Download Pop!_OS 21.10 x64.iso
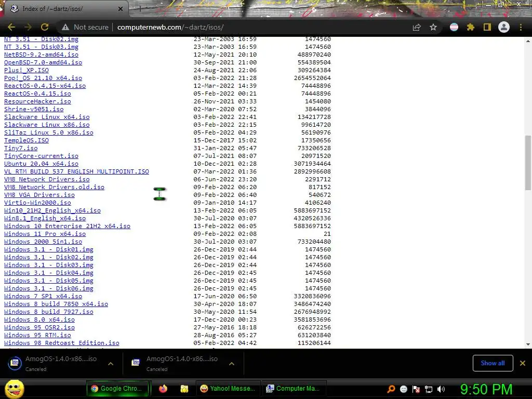Viewport: 532px width, 399px height. [x=43, y=78]
